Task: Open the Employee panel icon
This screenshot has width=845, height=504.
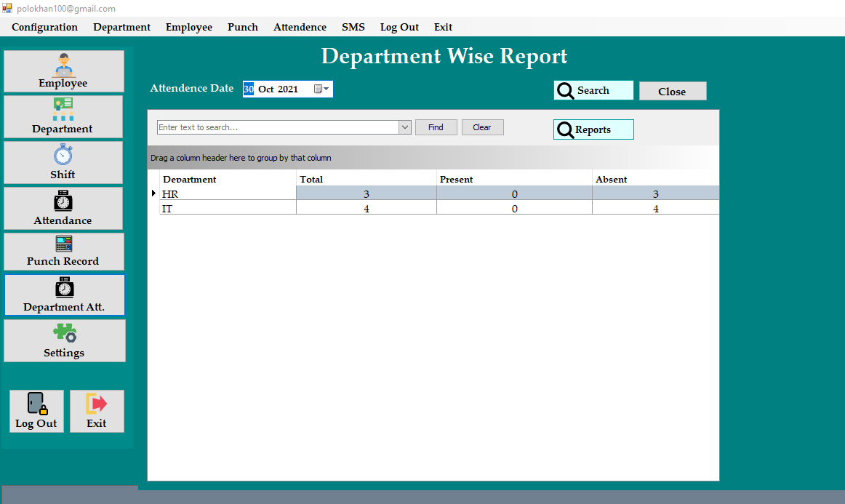Action: (x=63, y=65)
